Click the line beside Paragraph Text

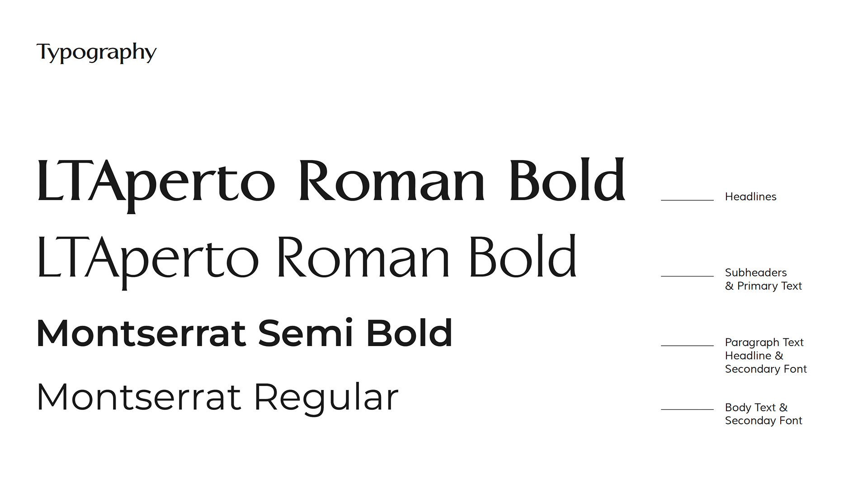click(687, 345)
